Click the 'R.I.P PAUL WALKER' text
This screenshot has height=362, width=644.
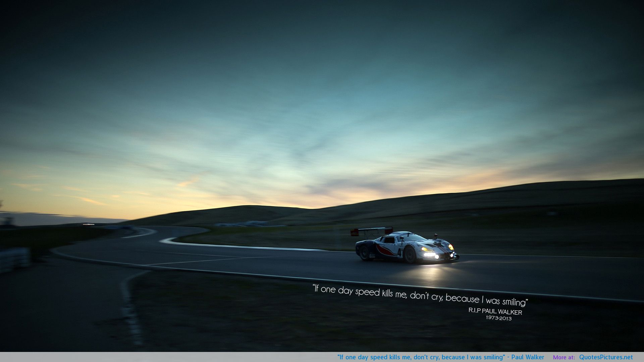coord(495,311)
